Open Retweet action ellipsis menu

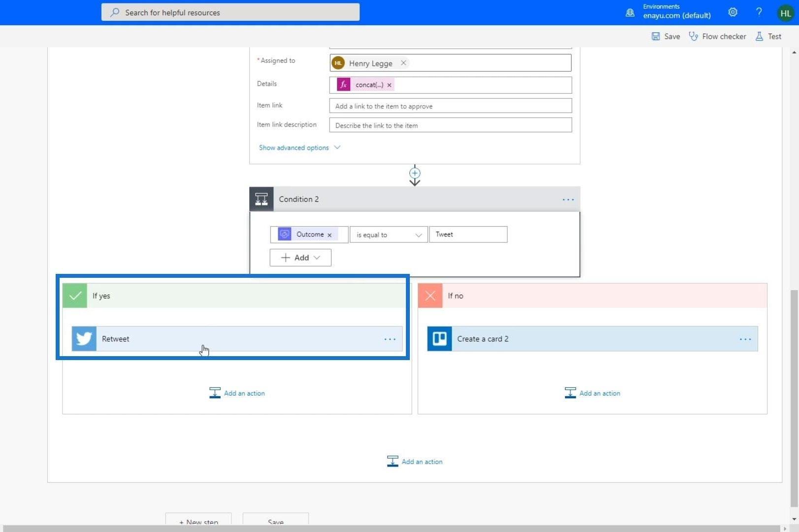[x=390, y=339]
